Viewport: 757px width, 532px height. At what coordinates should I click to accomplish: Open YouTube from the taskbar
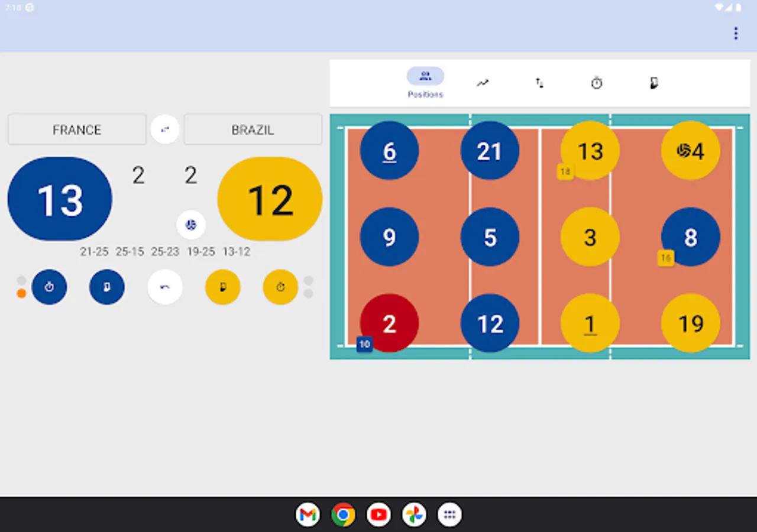pos(378,514)
